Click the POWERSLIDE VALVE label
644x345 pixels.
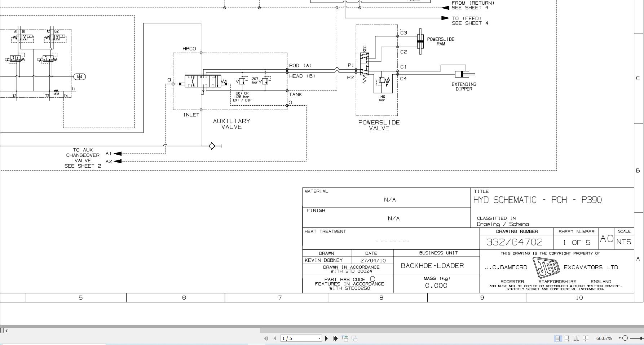click(x=379, y=125)
